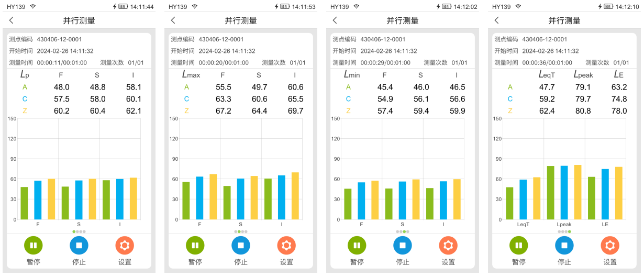The image size is (644, 277).
Task: Click orange settings icon on Lmin screen
Action: [x=448, y=245]
